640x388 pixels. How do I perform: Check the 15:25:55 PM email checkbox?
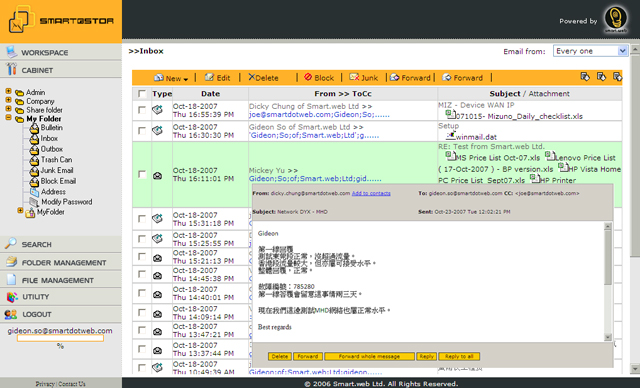point(142,239)
